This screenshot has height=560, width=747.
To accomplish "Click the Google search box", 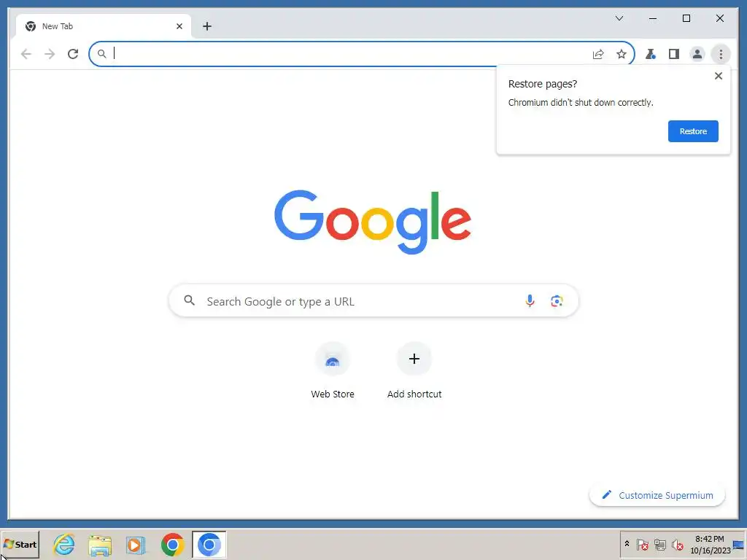I will [x=373, y=301].
